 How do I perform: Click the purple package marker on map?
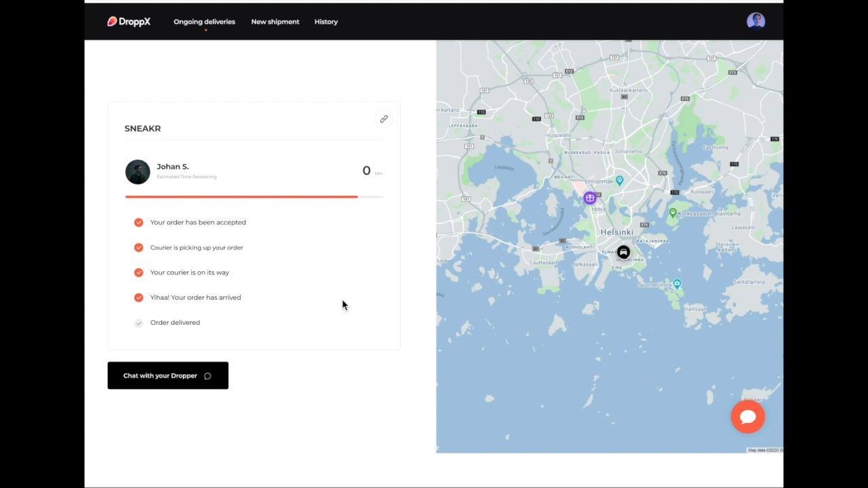tap(590, 198)
